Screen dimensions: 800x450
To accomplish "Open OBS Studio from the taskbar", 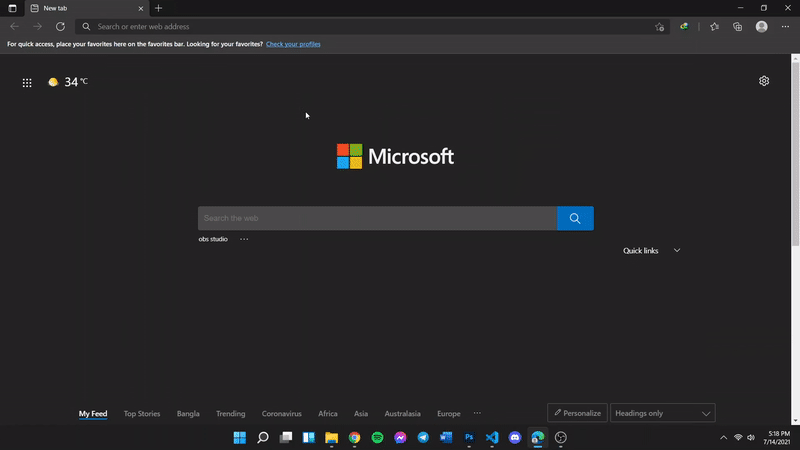I will (561, 437).
